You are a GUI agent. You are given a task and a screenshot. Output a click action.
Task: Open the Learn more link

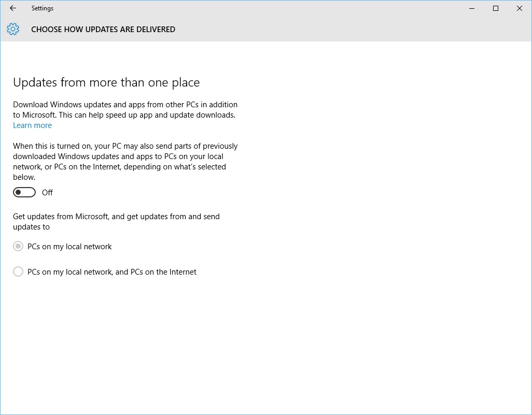pyautogui.click(x=32, y=125)
